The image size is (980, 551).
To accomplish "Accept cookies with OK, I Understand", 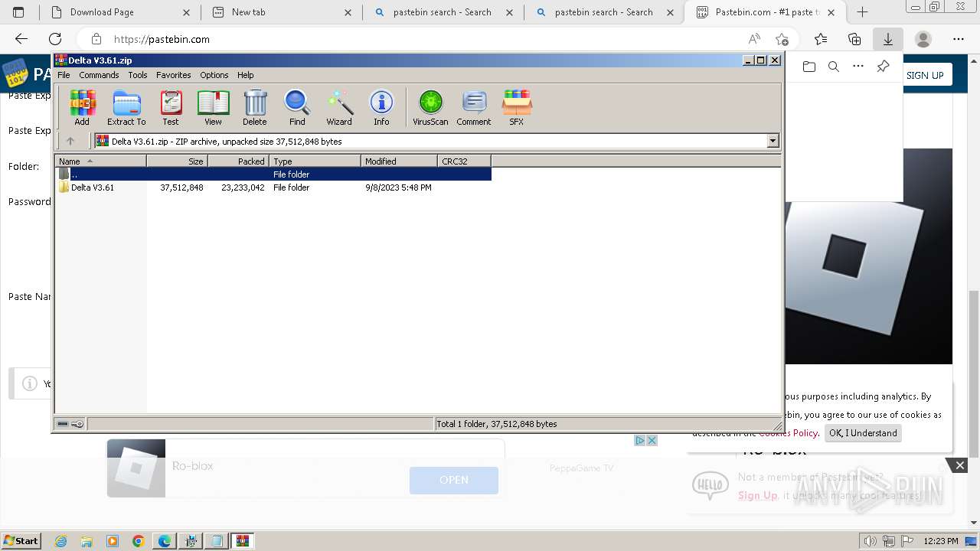I will point(863,433).
